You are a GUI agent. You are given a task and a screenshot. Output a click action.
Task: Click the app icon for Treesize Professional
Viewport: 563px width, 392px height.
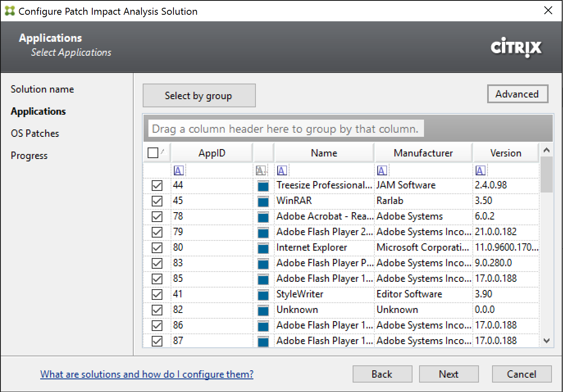coord(263,186)
